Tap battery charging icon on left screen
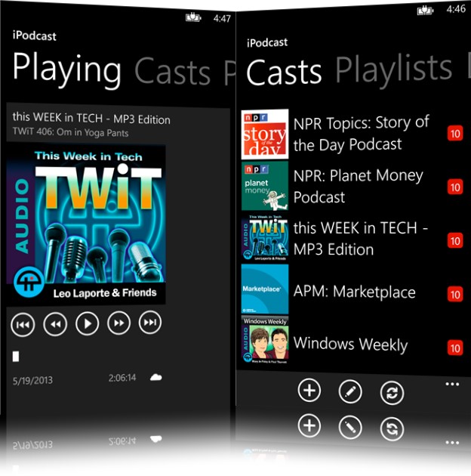 point(193,17)
